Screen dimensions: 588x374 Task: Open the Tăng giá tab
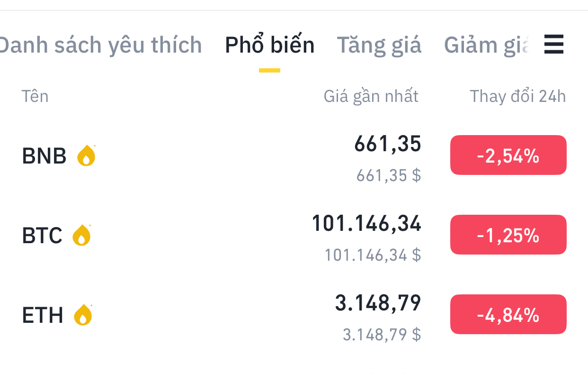379,46
